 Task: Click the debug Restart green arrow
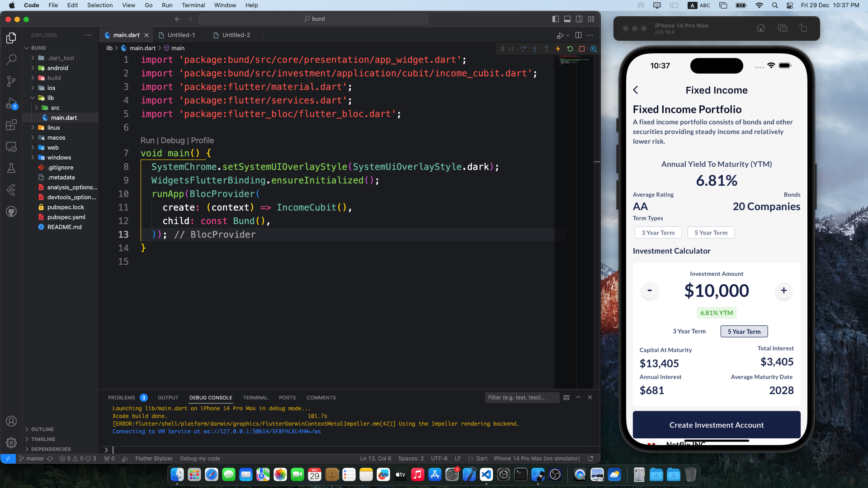tap(570, 49)
